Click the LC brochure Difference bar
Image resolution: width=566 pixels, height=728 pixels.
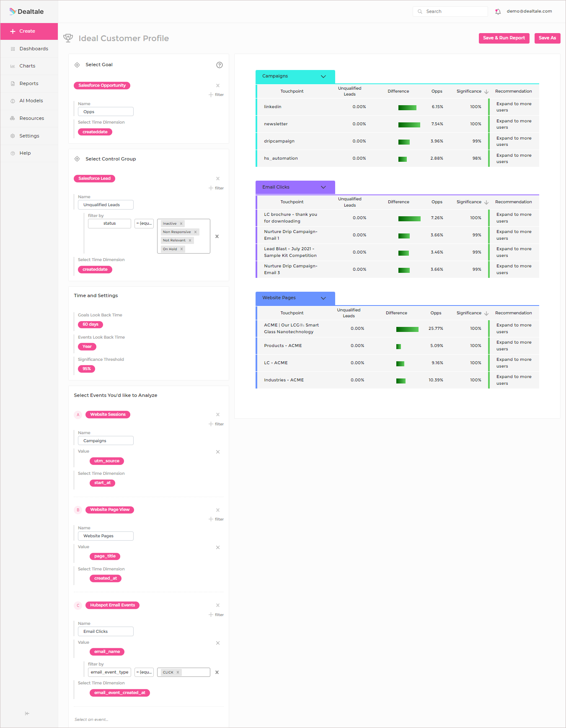409,219
